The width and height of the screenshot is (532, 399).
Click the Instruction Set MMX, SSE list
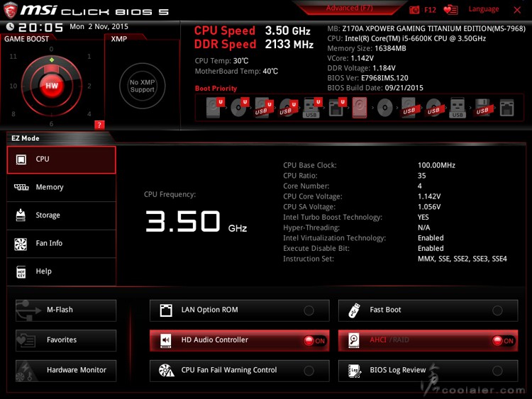pos(462,259)
